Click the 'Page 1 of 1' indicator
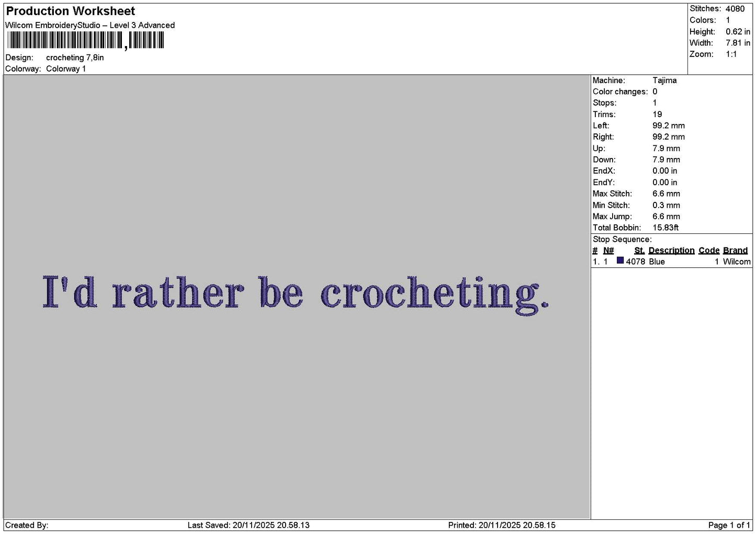Viewport: 756px width, 534px height. (729, 525)
